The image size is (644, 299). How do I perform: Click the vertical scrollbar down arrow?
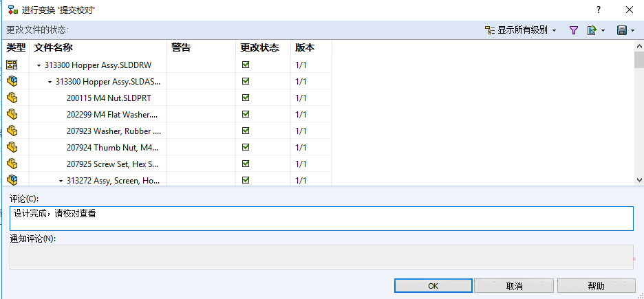pyautogui.click(x=638, y=179)
